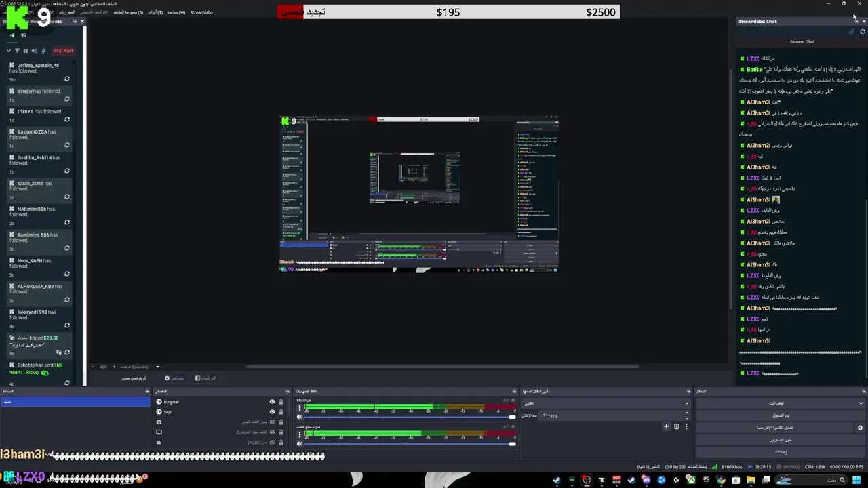Start the virtual camera button
The height and width of the screenshot is (488, 868).
pyautogui.click(x=774, y=428)
